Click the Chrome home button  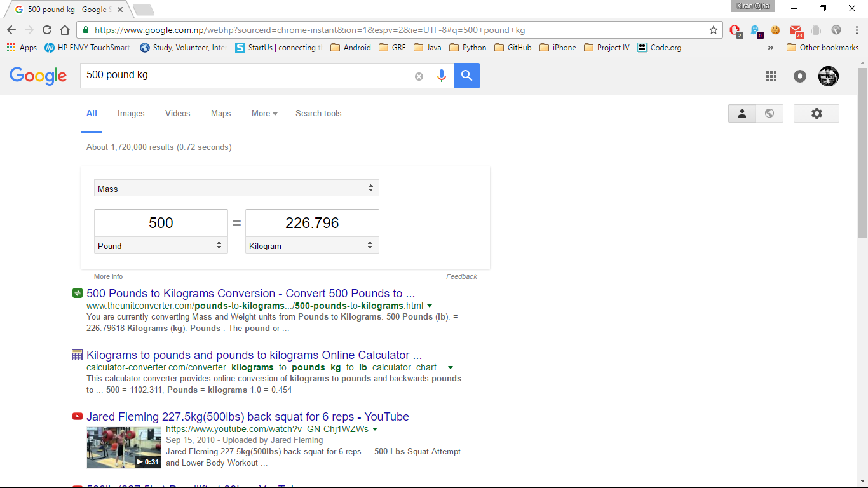(65, 30)
